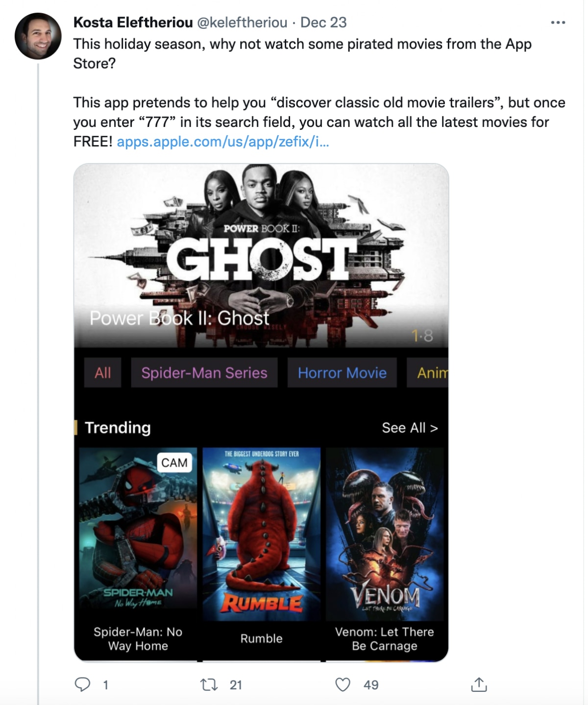Expand Trending with See All >

click(410, 428)
